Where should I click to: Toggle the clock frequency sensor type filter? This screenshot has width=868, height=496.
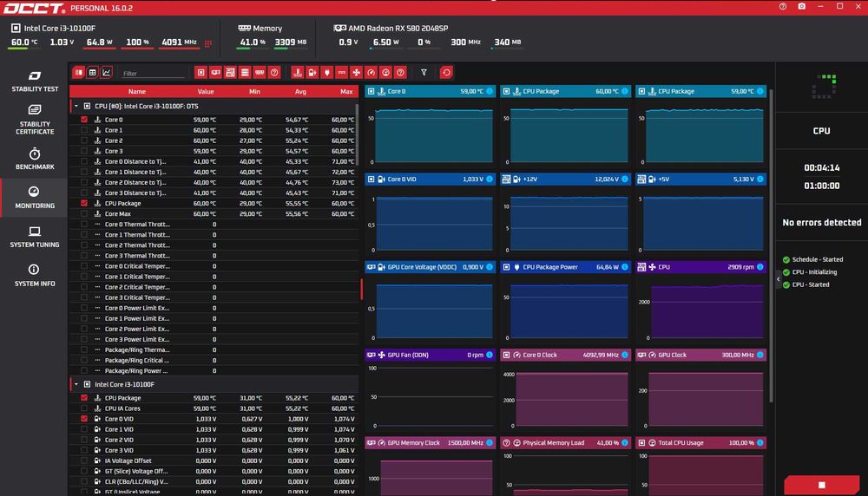point(371,73)
